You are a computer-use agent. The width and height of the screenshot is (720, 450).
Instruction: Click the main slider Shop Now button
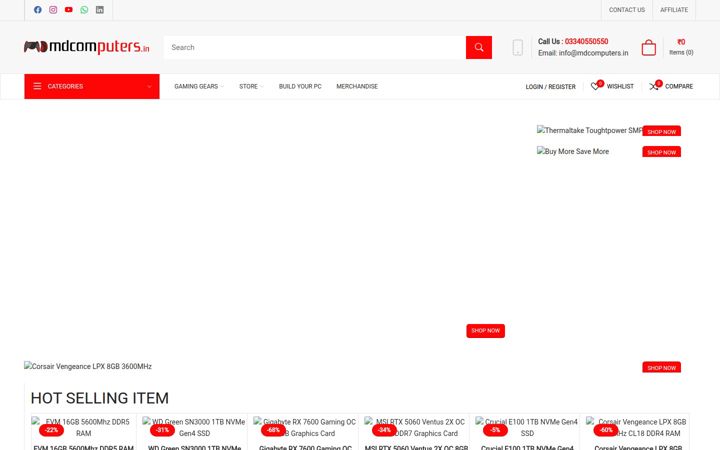(485, 331)
